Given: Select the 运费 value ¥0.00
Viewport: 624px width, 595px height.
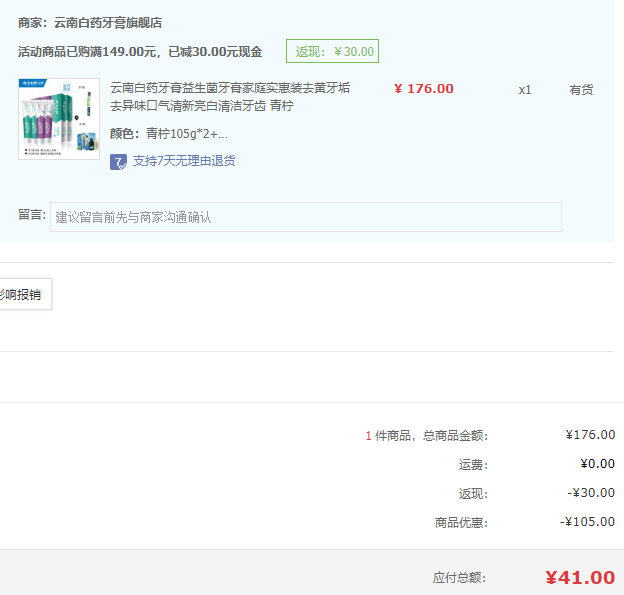Looking at the screenshot, I should 597,464.
